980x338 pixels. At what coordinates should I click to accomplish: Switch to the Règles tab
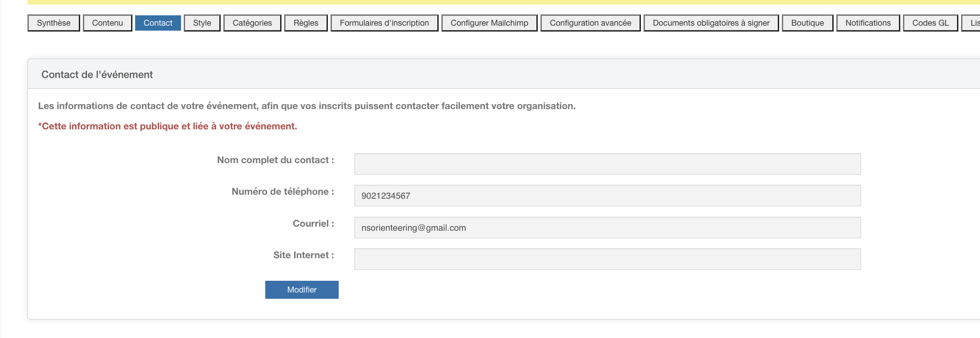tap(306, 23)
